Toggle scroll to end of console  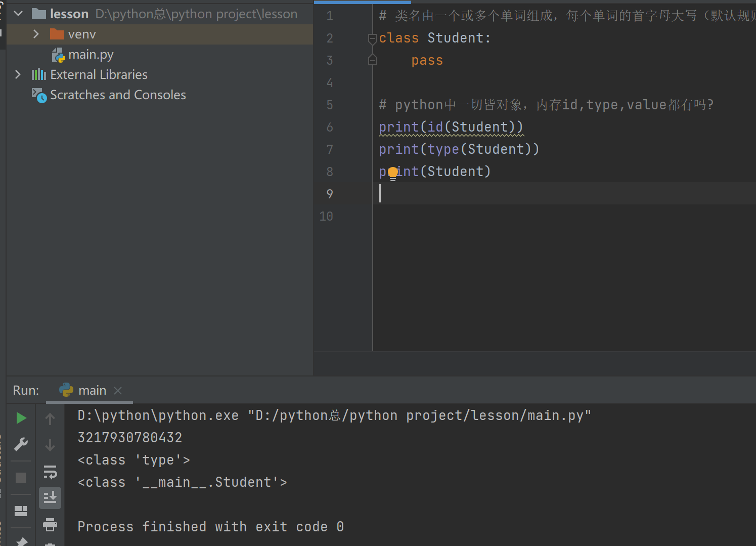click(50, 498)
